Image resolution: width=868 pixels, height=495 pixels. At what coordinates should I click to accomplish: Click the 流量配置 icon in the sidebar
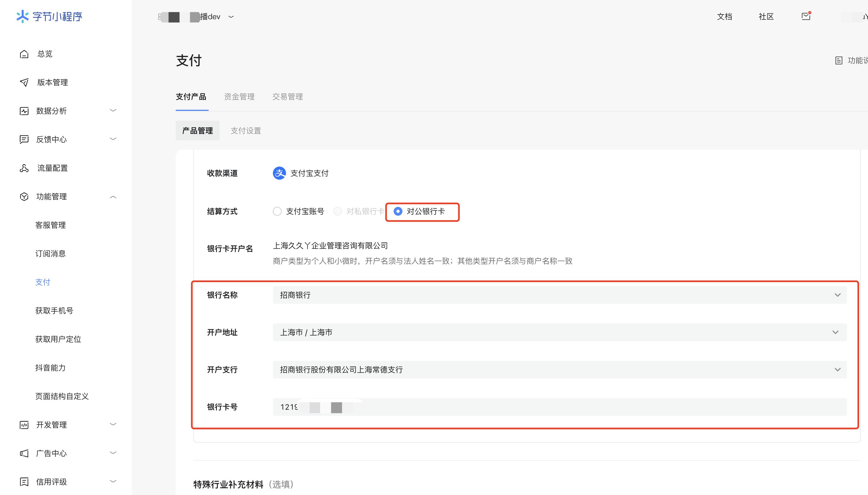[24, 168]
